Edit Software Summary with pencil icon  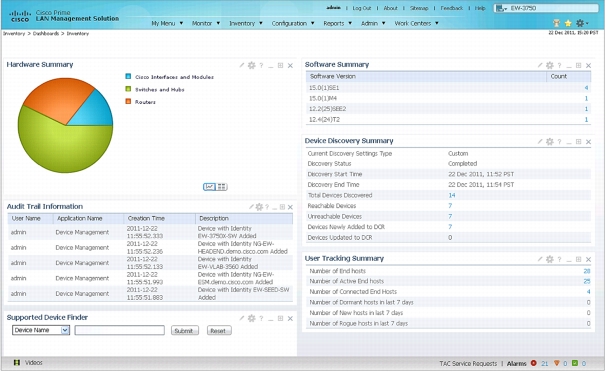click(x=540, y=65)
